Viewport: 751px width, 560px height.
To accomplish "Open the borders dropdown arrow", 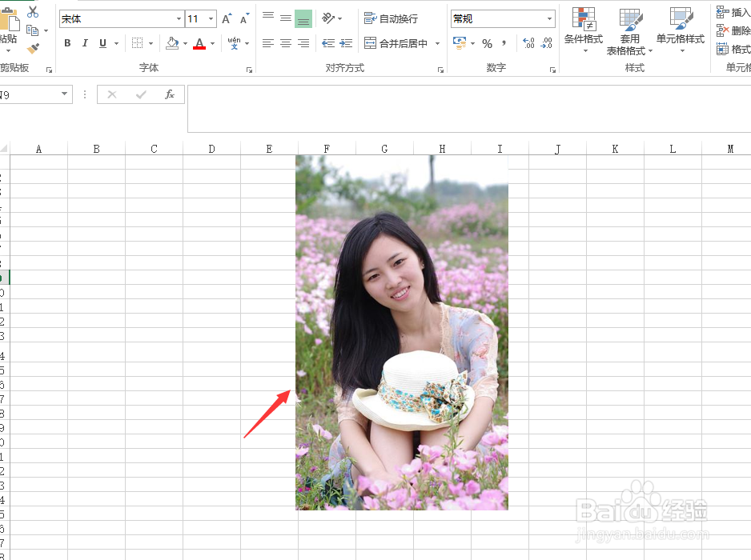I will [x=151, y=43].
